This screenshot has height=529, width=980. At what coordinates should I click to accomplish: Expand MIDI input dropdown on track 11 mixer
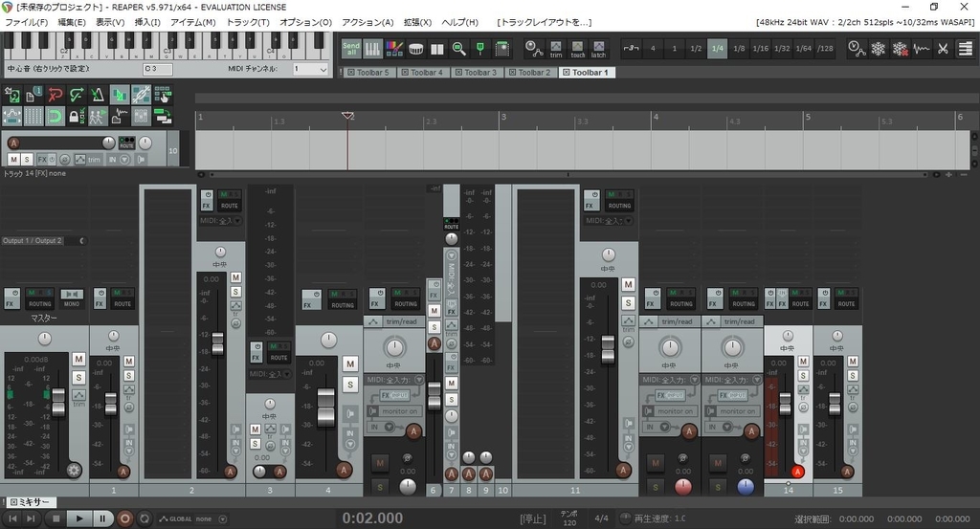628,221
